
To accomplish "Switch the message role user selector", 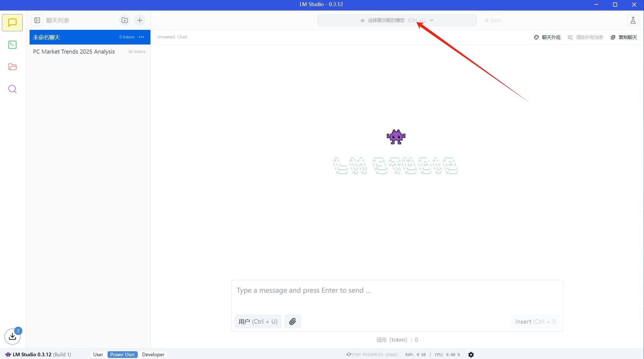I will (x=258, y=321).
